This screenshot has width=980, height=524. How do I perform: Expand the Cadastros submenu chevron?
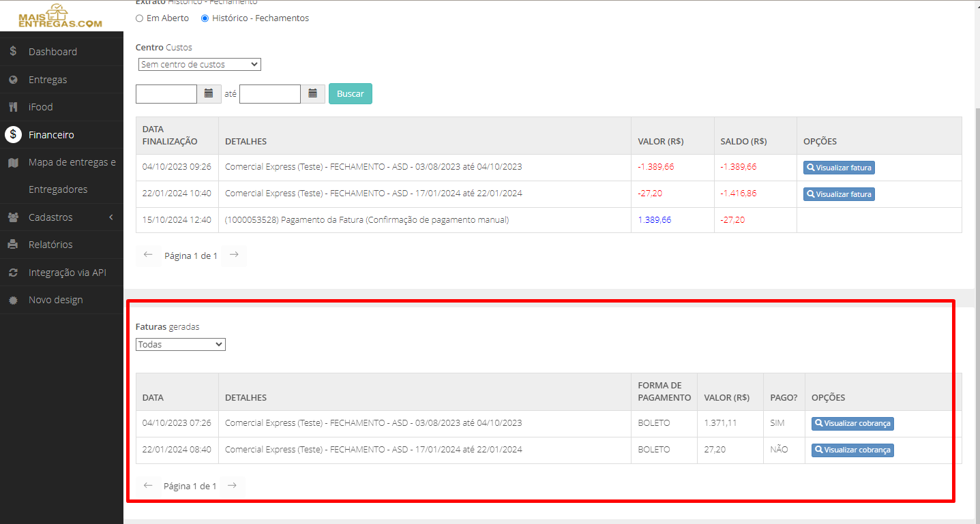point(111,217)
